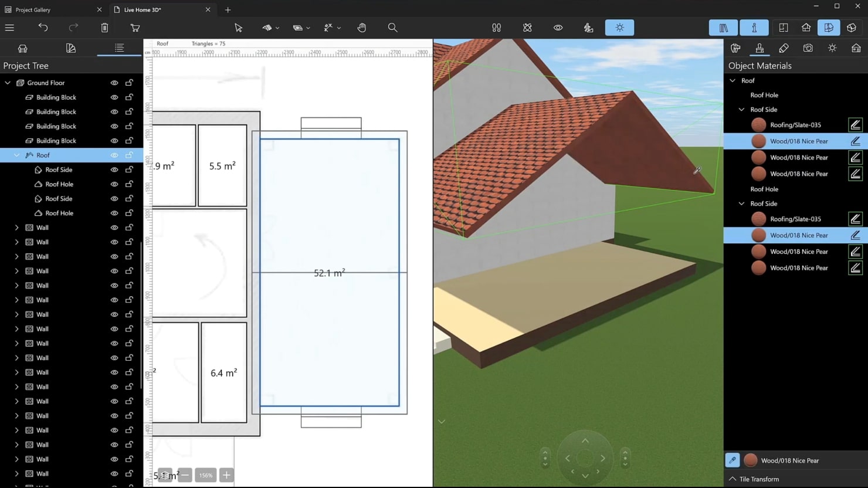Edit first Roofing/Slate-035 material
Viewport: 868px width, 488px height.
click(x=855, y=125)
